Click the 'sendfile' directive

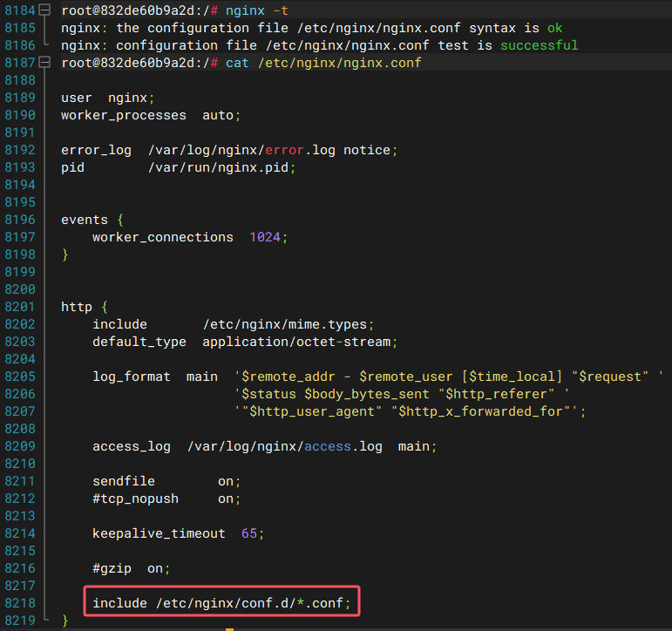pos(124,481)
